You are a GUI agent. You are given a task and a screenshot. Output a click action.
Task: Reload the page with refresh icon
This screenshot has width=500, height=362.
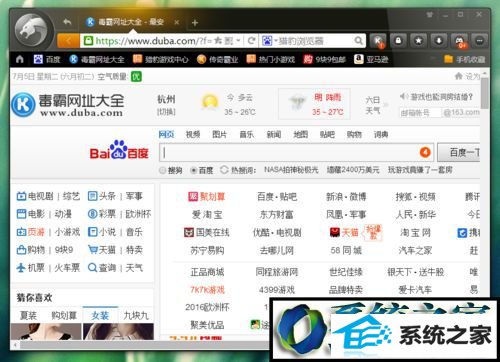[x=251, y=41]
